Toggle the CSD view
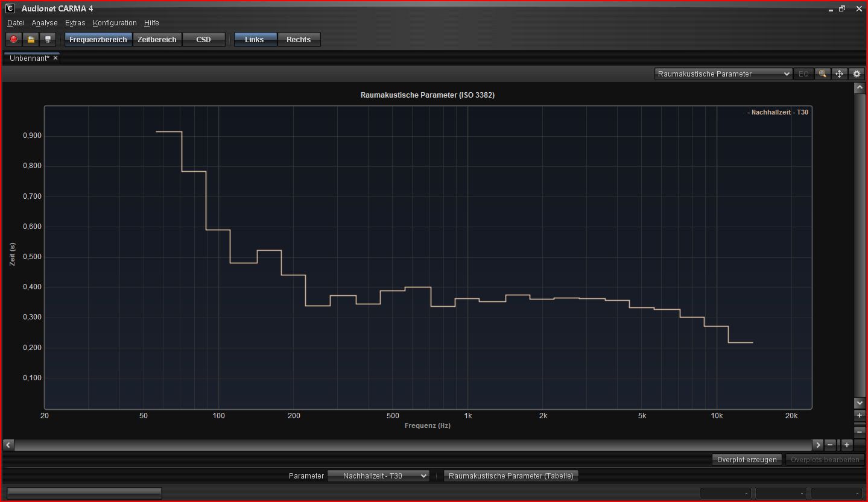Image resolution: width=868 pixels, height=502 pixels. 203,39
